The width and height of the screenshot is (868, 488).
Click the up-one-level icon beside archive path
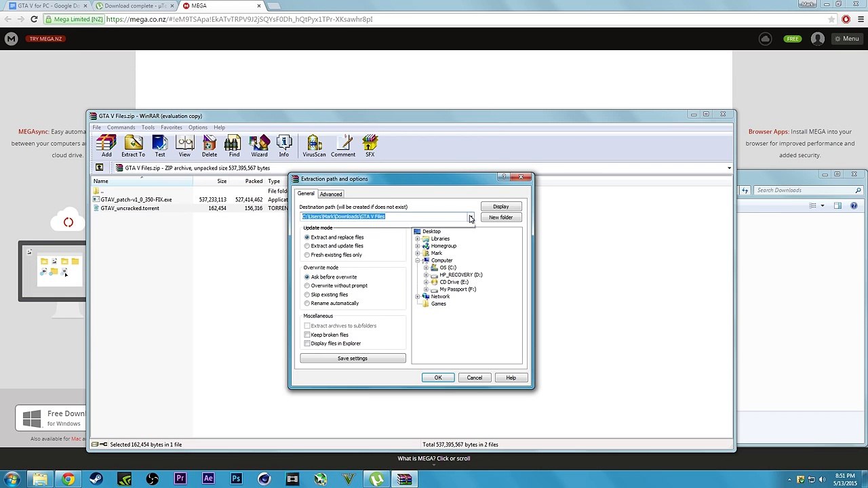pos(99,167)
